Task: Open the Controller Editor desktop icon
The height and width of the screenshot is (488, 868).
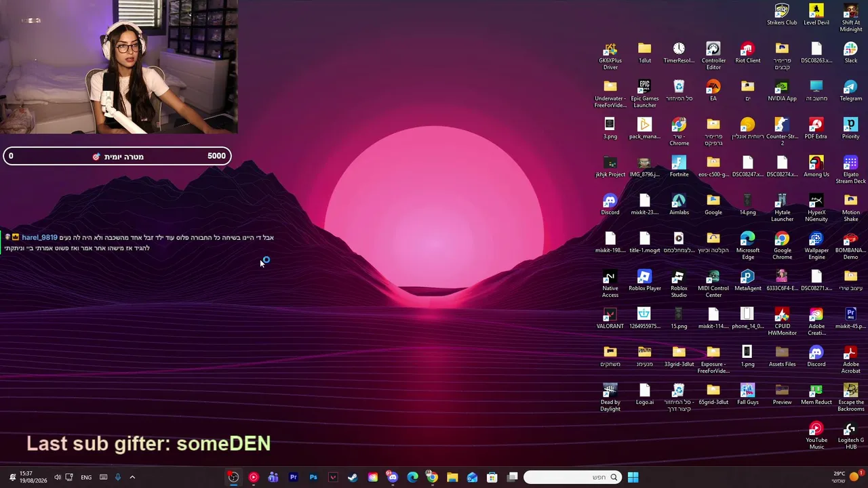Action: click(713, 56)
